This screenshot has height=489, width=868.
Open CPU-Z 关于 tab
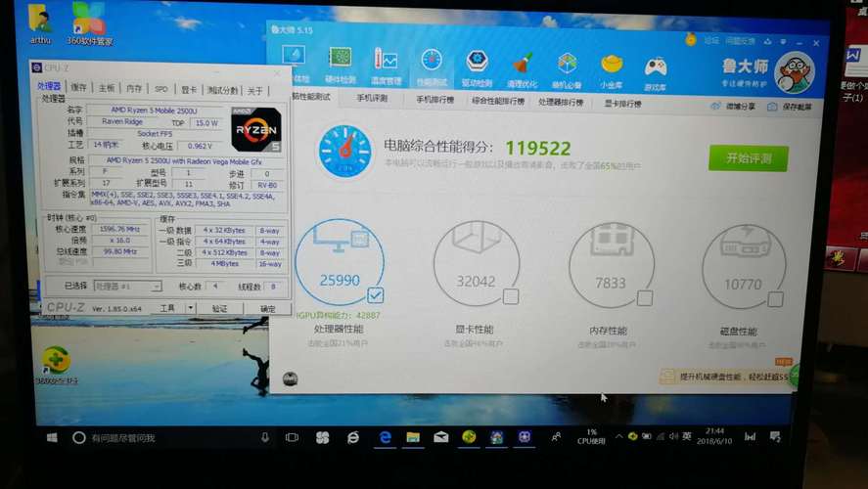click(x=254, y=91)
